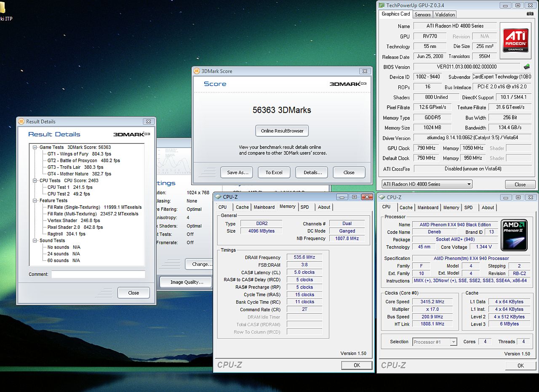The image size is (539, 392).
Task: Click OK in the CPU-Z CPU window
Action: tap(520, 366)
